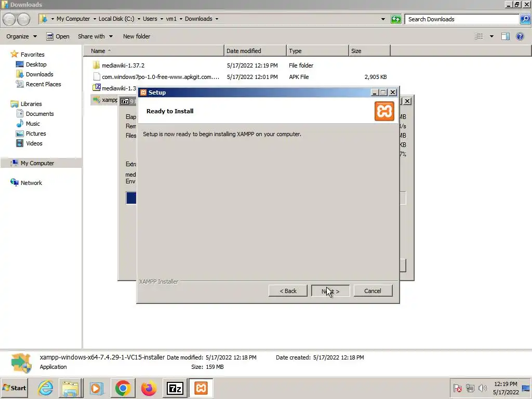Launch Windows Media Player from taskbar
Viewport: 532px width, 399px height.
click(96, 388)
